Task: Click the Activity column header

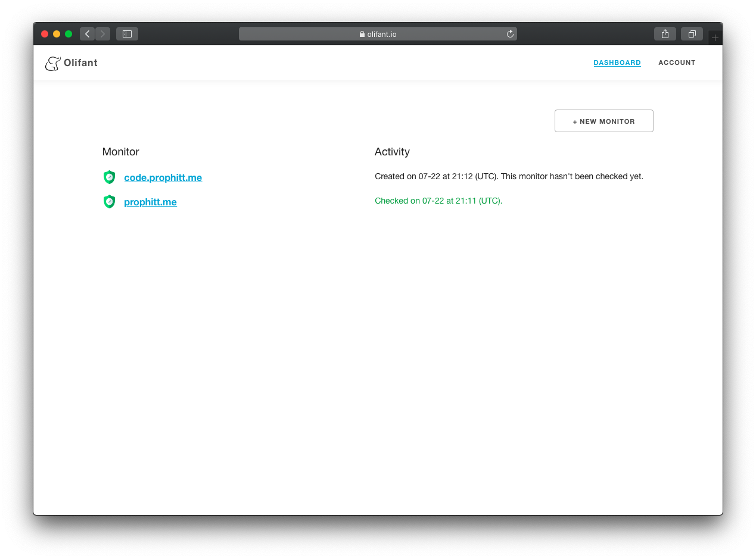Action: [x=392, y=152]
